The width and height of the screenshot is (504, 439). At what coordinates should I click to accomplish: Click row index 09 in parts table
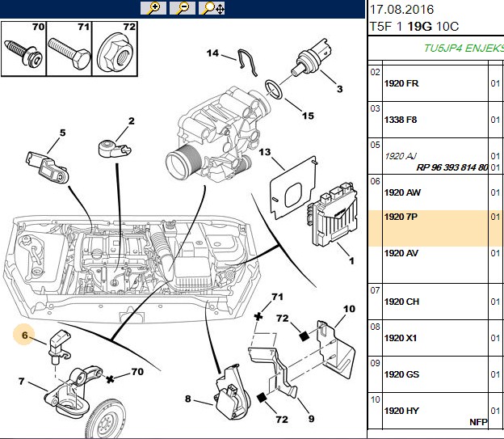(x=375, y=363)
